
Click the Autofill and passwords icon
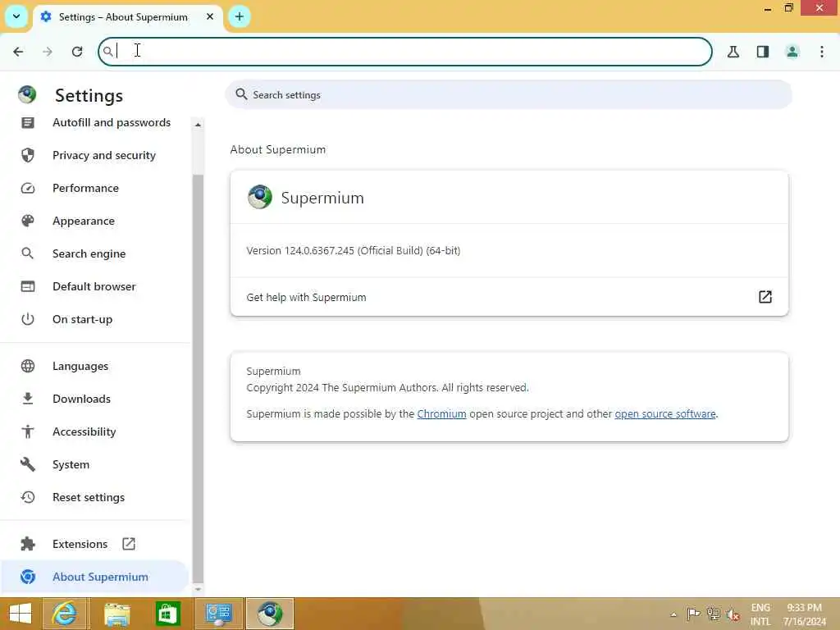(28, 123)
